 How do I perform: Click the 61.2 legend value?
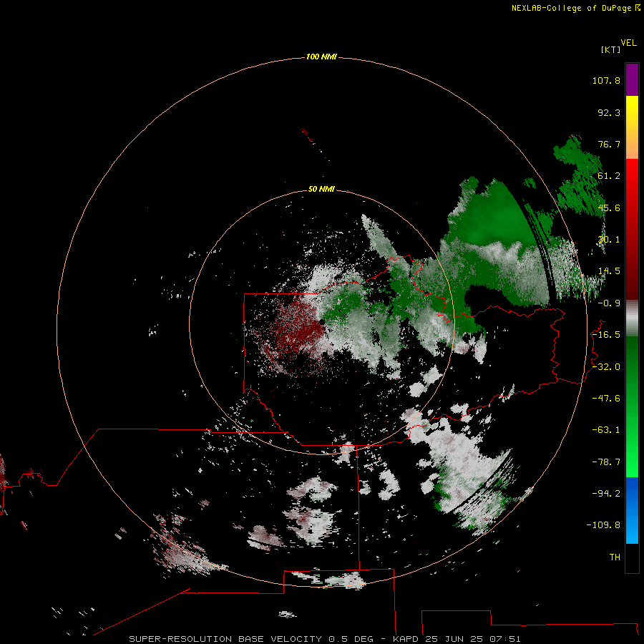[x=609, y=176]
